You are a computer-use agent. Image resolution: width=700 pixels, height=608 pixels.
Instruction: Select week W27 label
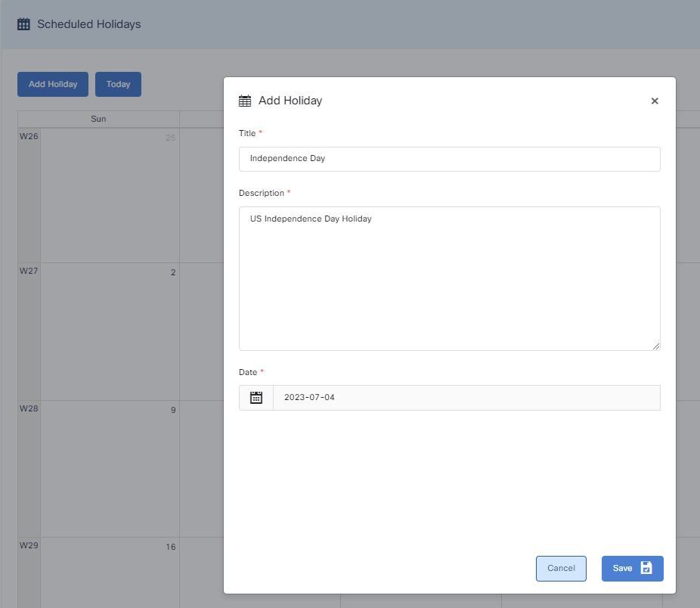click(29, 271)
